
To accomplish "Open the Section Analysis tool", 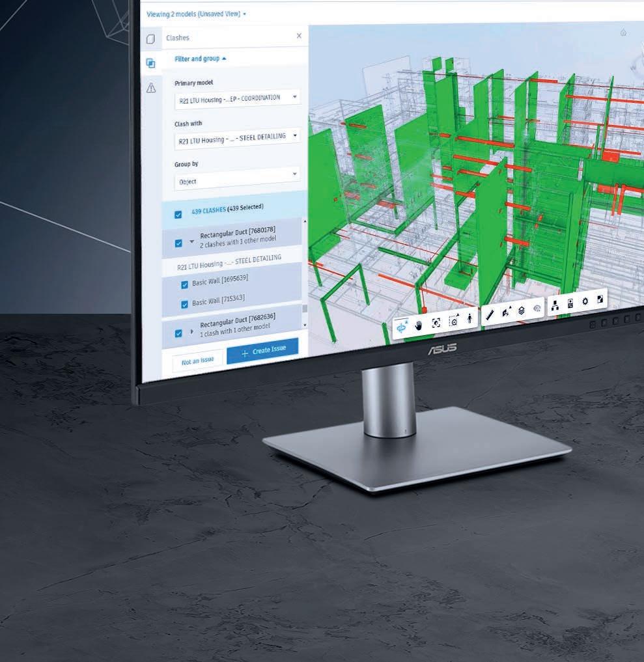I will (x=505, y=312).
